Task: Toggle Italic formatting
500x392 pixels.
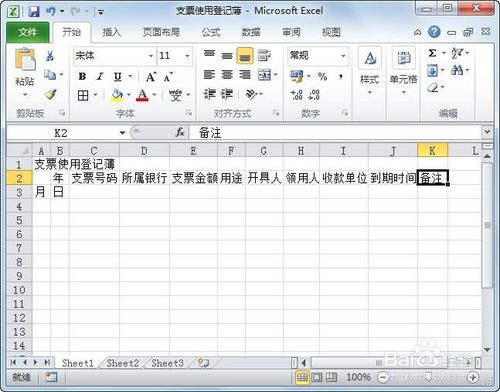Action: click(x=100, y=76)
